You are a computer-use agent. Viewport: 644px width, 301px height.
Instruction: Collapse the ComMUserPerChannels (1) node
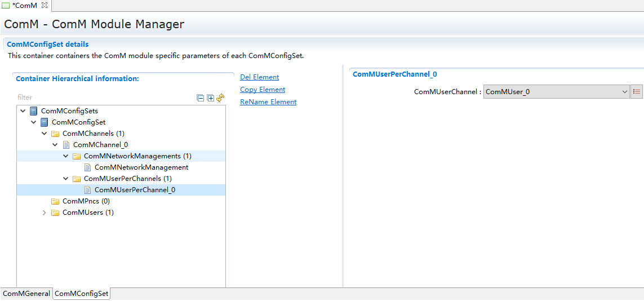coord(66,179)
